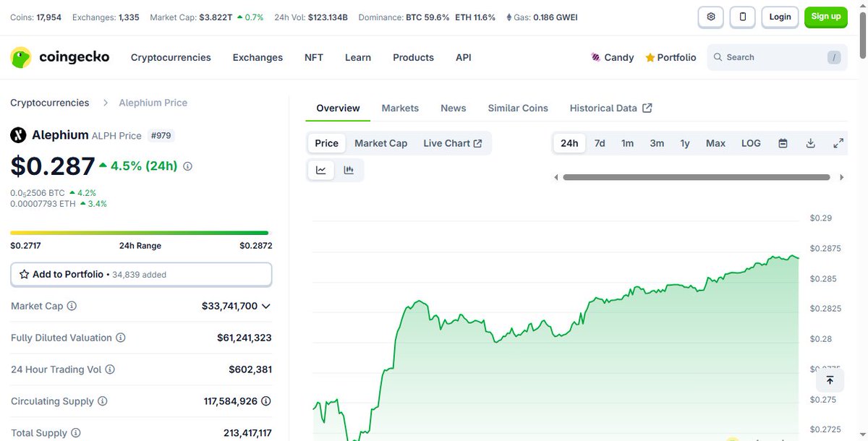The image size is (868, 441).
Task: Click Cryptocurrencies breadcrumb link
Action: [x=50, y=103]
